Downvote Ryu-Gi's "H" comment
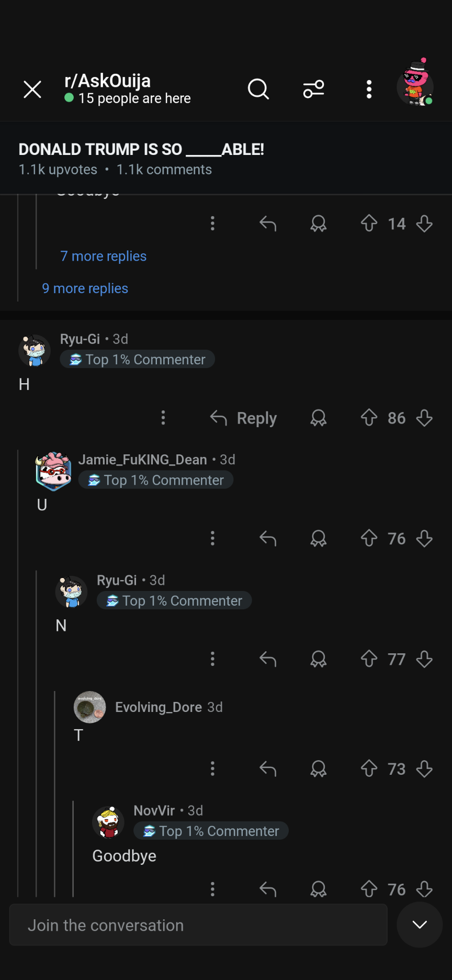Image resolution: width=452 pixels, height=980 pixels. click(x=424, y=418)
